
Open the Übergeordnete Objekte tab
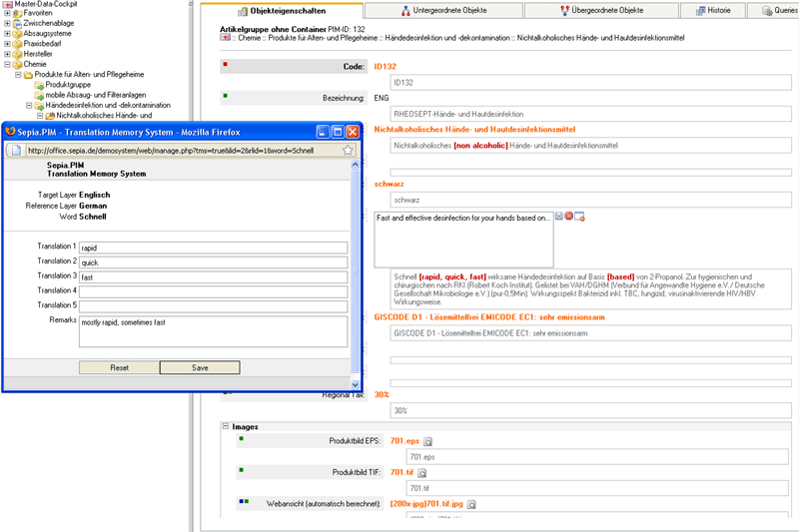[x=598, y=11]
